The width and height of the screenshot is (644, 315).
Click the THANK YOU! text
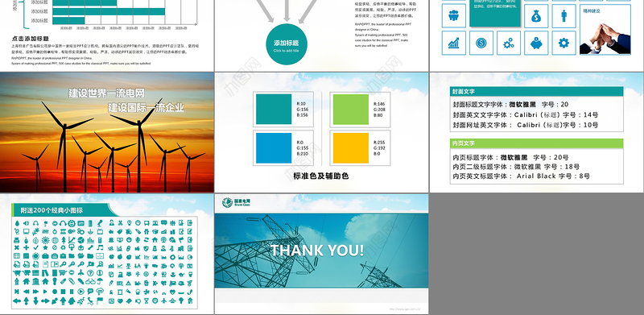pyautogui.click(x=316, y=251)
